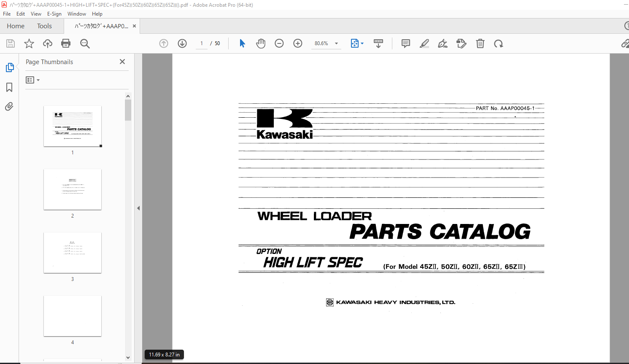Open the File menu

(x=7, y=13)
